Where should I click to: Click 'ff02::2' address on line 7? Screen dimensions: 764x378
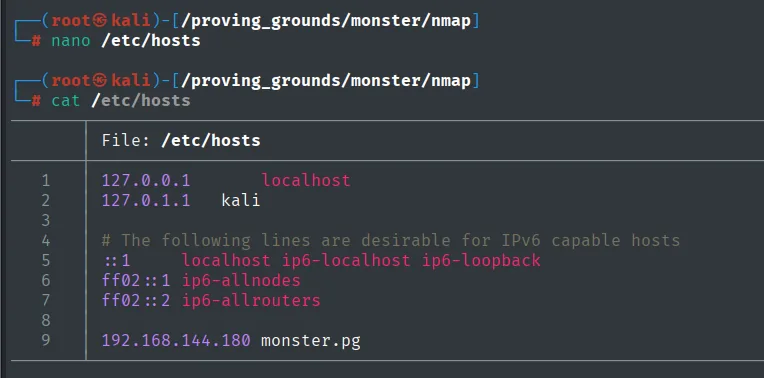tap(136, 300)
